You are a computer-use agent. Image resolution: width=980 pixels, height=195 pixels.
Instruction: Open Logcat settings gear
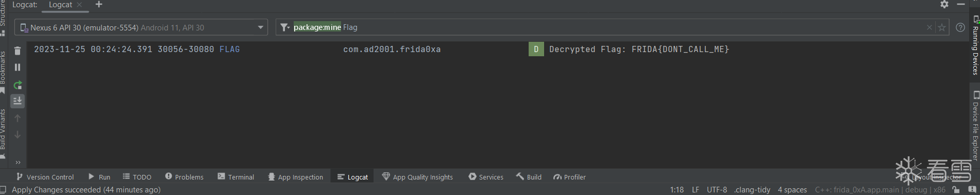[x=944, y=4]
